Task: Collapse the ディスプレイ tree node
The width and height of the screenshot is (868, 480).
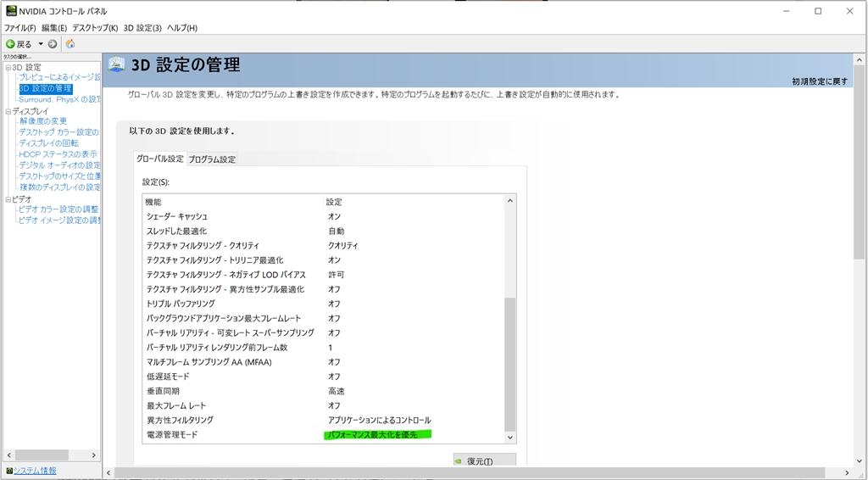Action: coord(8,111)
